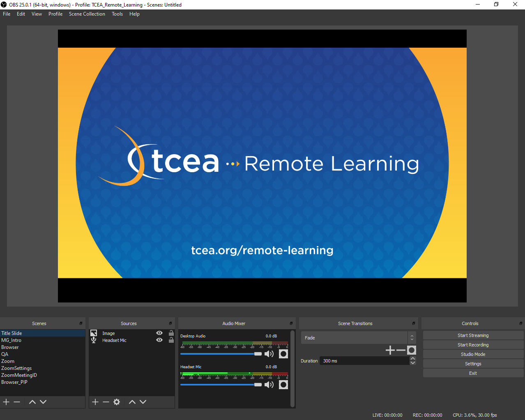Increase transition duration stepper up
525x420 pixels.
point(413,358)
